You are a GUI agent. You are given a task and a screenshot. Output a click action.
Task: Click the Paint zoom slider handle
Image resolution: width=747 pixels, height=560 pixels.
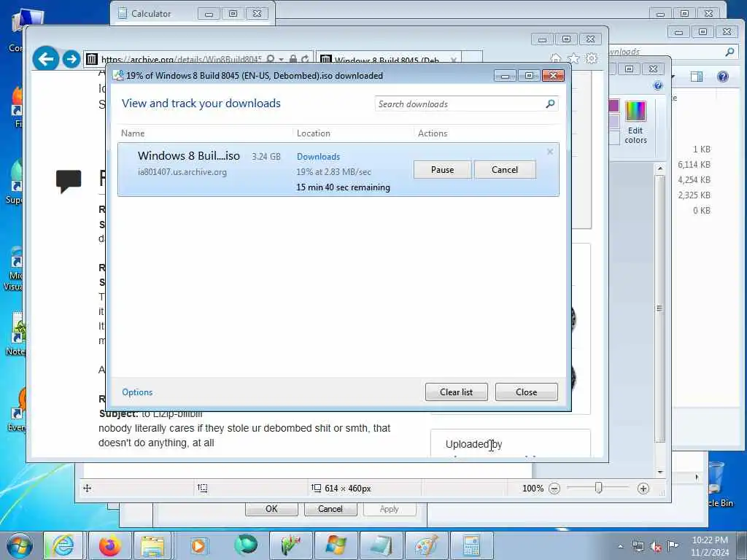pos(599,488)
